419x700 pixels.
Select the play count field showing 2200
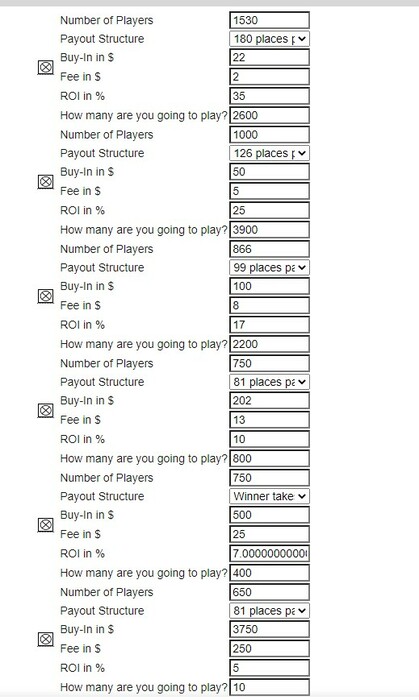(270, 344)
